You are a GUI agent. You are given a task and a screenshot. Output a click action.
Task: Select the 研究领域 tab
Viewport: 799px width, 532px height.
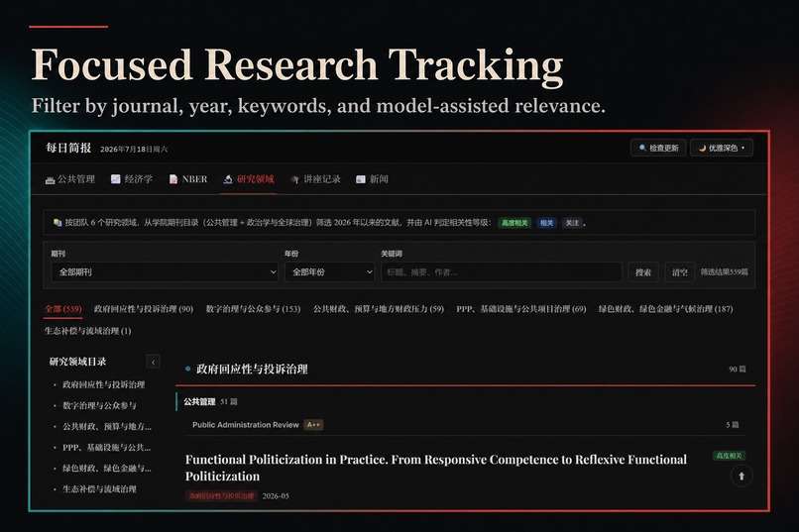coord(249,179)
